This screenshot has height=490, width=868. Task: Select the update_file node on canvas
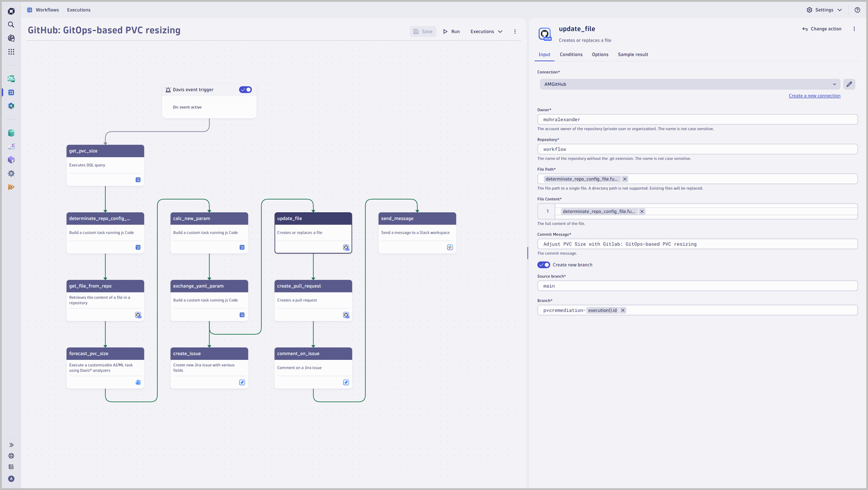313,233
